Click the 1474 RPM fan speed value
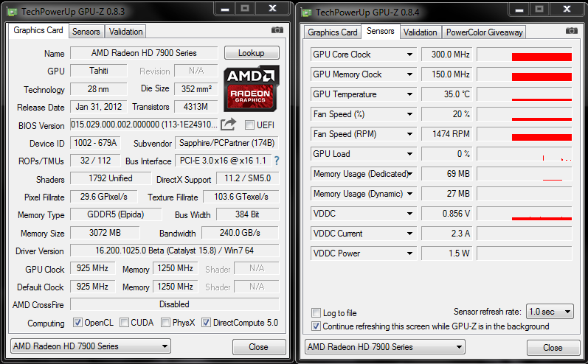 click(446, 133)
